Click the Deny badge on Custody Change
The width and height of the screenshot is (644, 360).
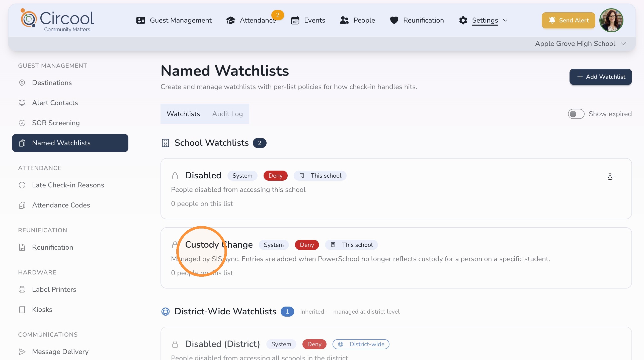pyautogui.click(x=307, y=245)
